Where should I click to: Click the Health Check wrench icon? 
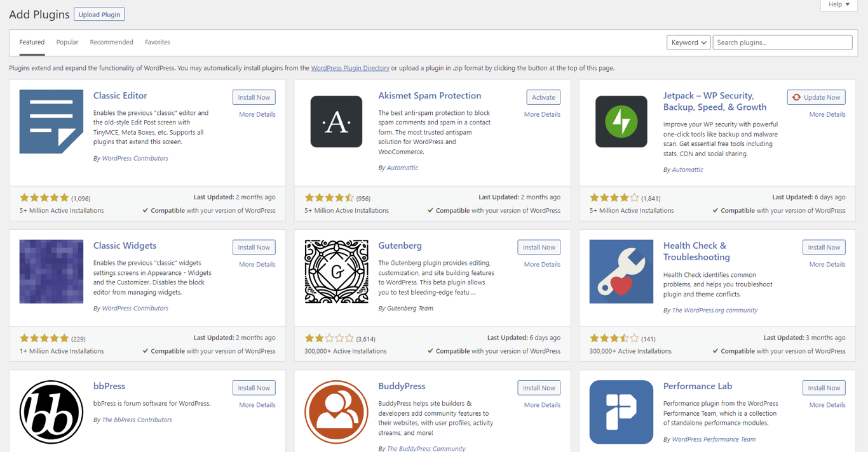coord(621,271)
